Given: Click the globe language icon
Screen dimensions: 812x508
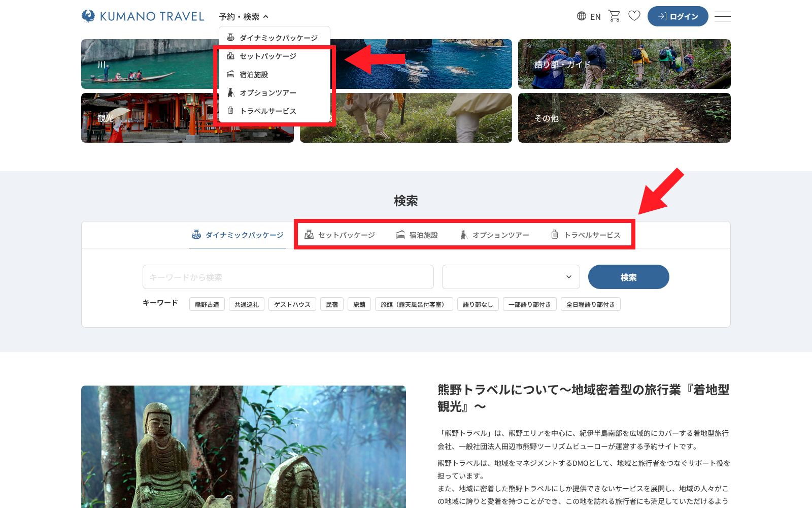Looking at the screenshot, I should click(x=582, y=16).
